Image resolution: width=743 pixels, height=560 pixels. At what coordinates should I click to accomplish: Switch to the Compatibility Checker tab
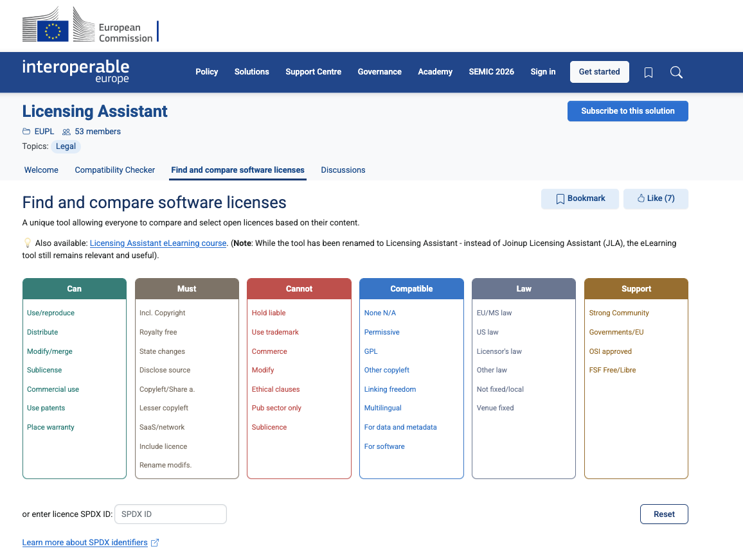pos(114,170)
